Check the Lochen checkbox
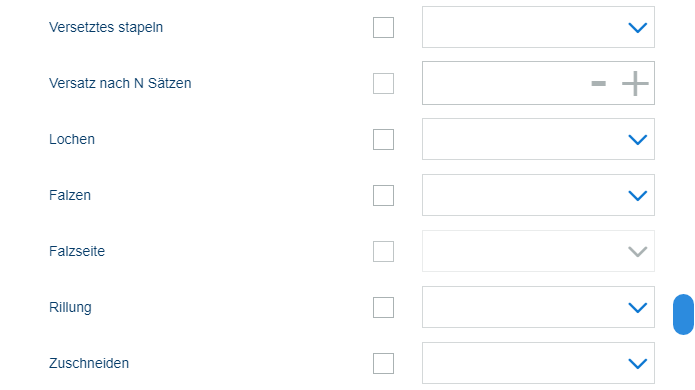Image resolution: width=695 pixels, height=390 pixels. point(383,140)
